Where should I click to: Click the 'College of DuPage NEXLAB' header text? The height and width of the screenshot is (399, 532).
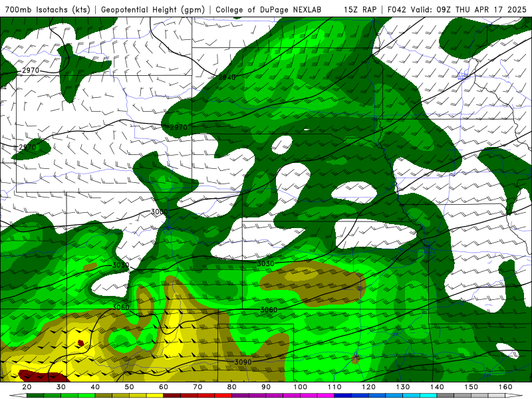[269, 9]
